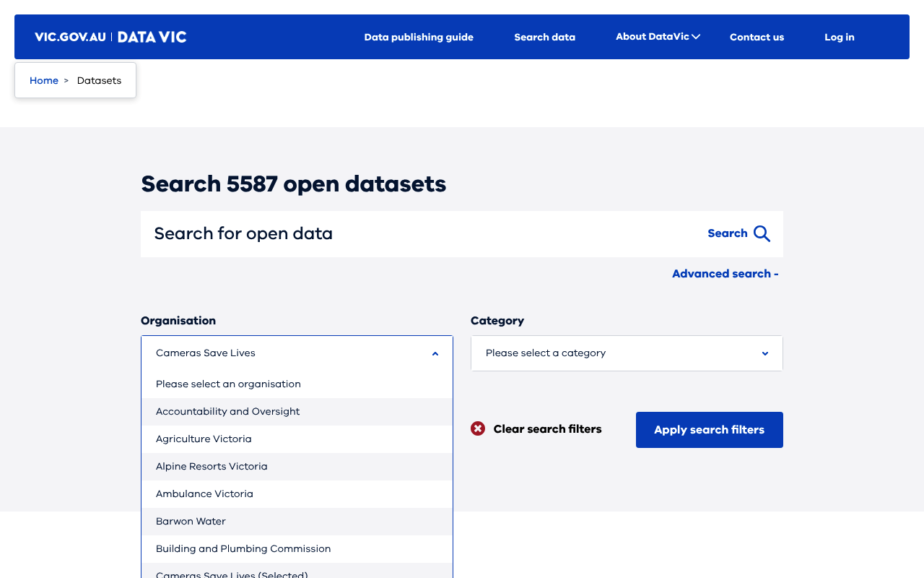Select Agriculture Victoria from the list
Viewport: 924px width, 578px height.
click(x=297, y=439)
